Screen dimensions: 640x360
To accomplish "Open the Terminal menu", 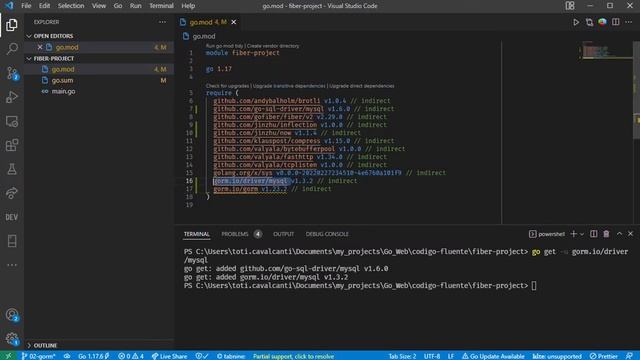I will pos(161,6).
